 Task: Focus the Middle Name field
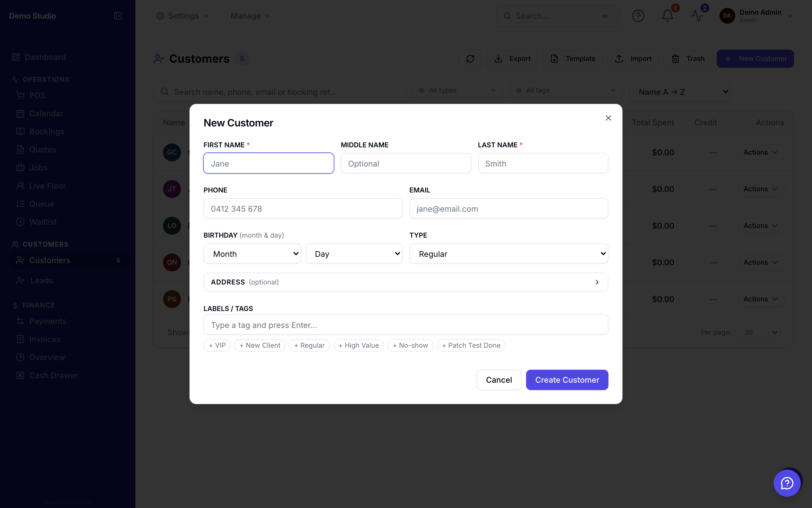pyautogui.click(x=406, y=163)
